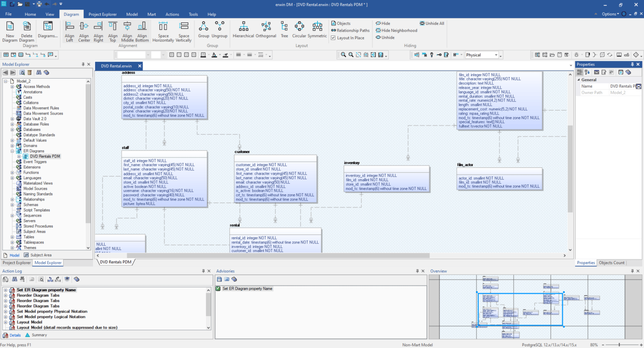Switch to the Objects Count tab
The height and width of the screenshot is (348, 644).
(x=611, y=263)
